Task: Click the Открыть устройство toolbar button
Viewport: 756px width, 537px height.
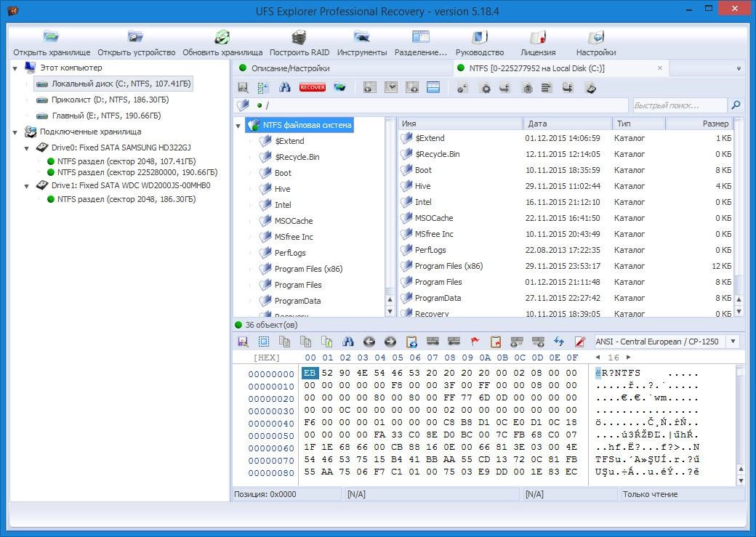Action: click(x=136, y=44)
